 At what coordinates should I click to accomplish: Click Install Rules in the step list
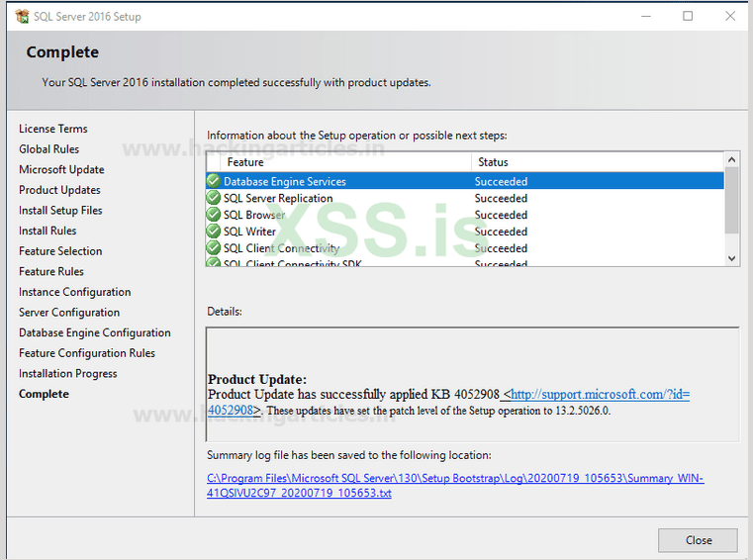point(47,231)
